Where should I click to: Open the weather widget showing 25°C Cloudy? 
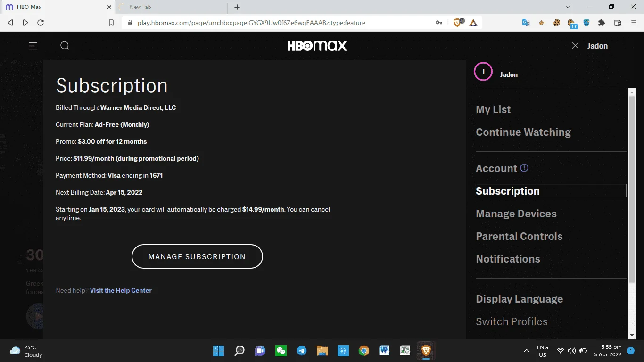point(26,351)
